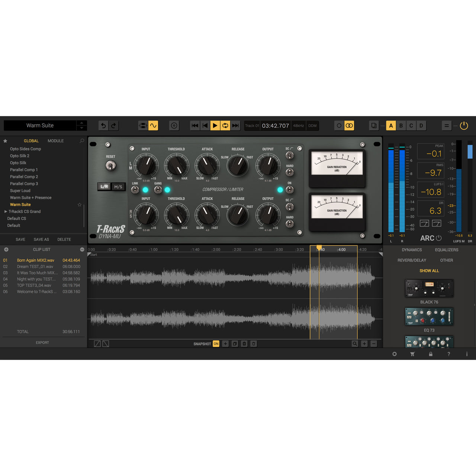The width and height of the screenshot is (476, 476).
Task: Click the magnifier zoom icon near snapshot bar
Action: pyautogui.click(x=355, y=344)
